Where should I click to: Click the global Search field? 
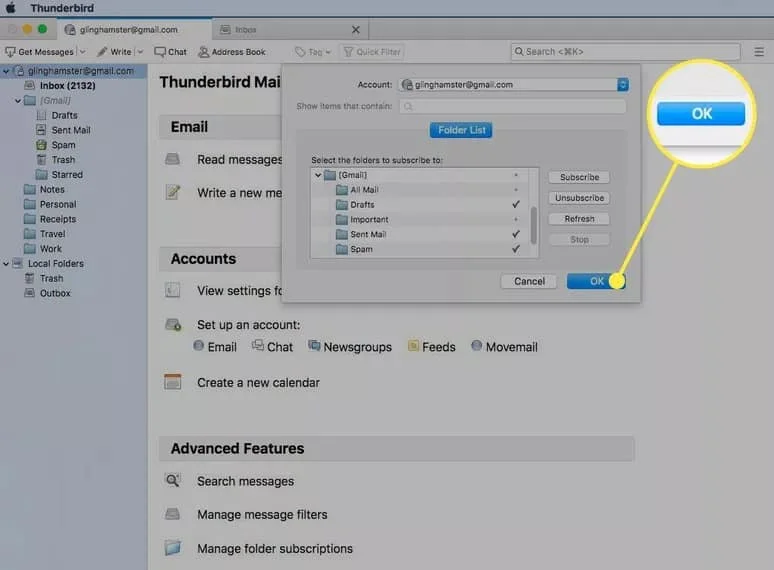pyautogui.click(x=625, y=51)
